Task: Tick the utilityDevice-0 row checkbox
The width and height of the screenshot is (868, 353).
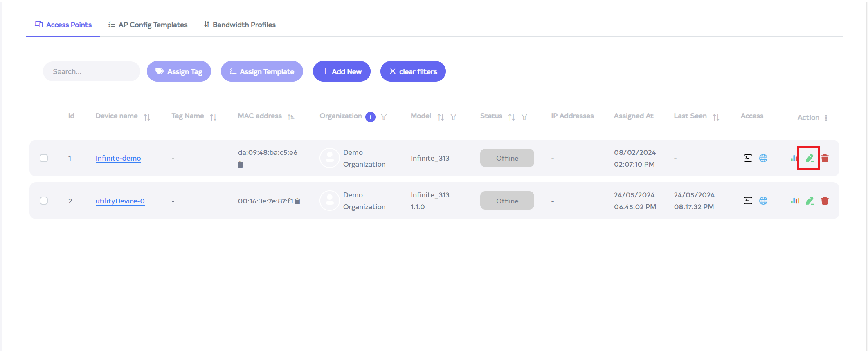Action: point(44,201)
